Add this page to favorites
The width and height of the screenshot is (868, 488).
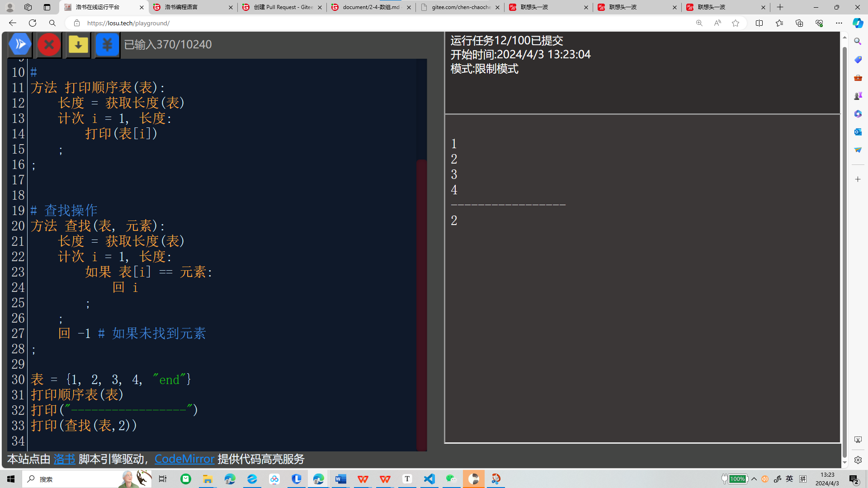pos(736,23)
